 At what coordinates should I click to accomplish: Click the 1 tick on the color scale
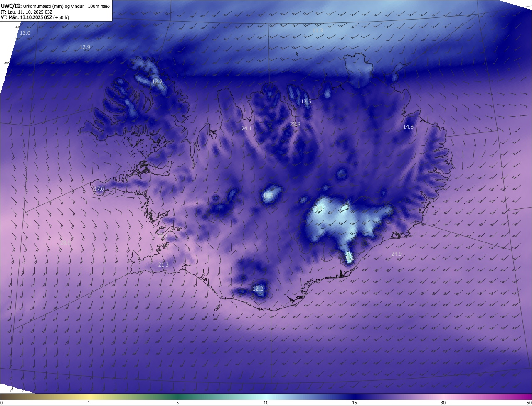(x=89, y=403)
